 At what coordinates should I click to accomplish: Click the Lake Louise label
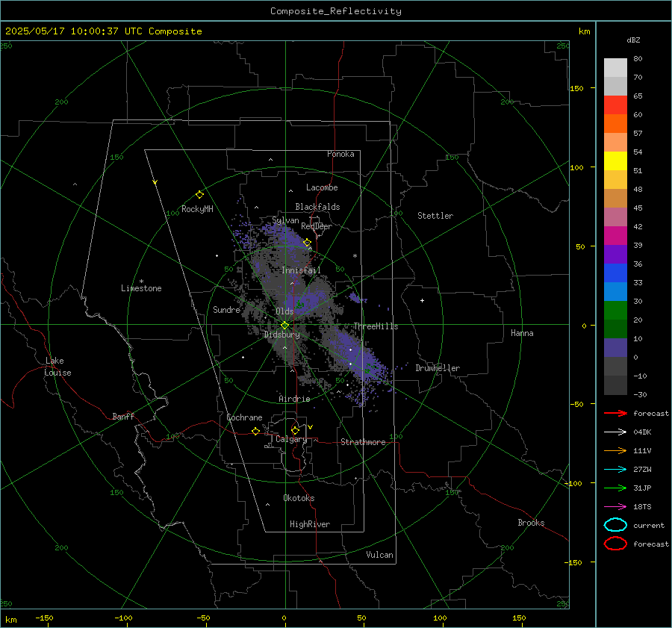coord(57,367)
